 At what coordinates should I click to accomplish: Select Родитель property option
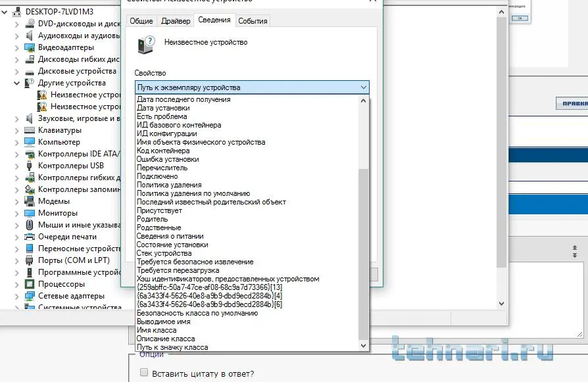coord(247,219)
